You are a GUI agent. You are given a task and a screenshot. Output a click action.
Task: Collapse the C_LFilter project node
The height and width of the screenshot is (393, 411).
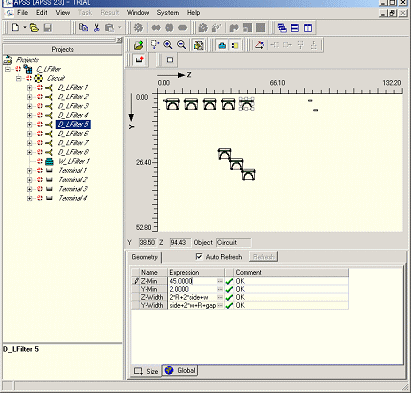[8, 69]
